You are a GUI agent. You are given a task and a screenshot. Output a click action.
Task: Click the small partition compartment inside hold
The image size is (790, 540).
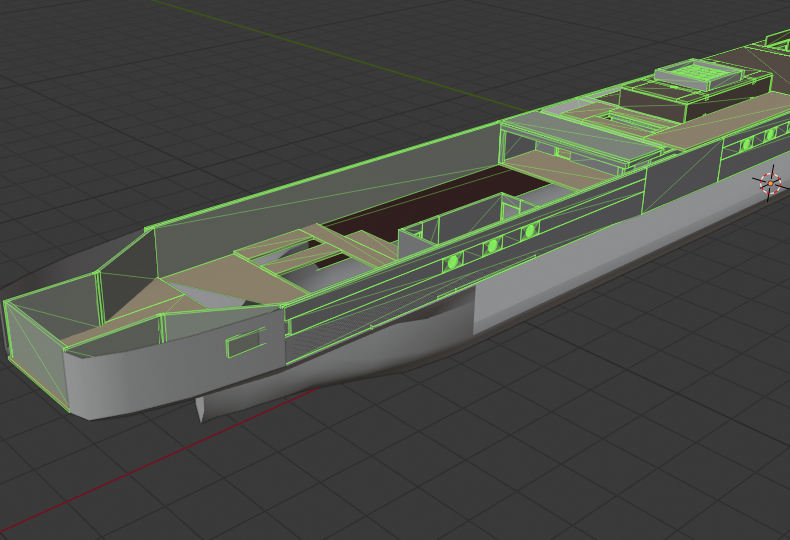[417, 236]
